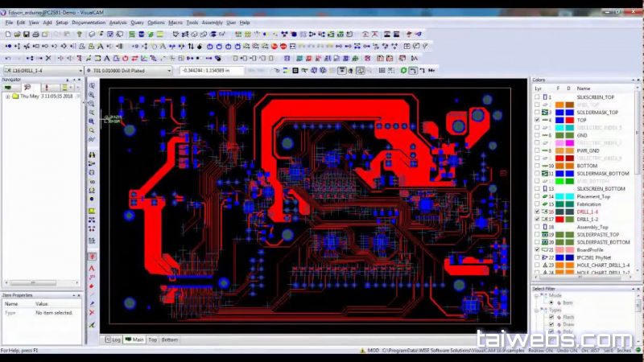Click the binoculars find icon in vertical toolbar

[92, 154]
